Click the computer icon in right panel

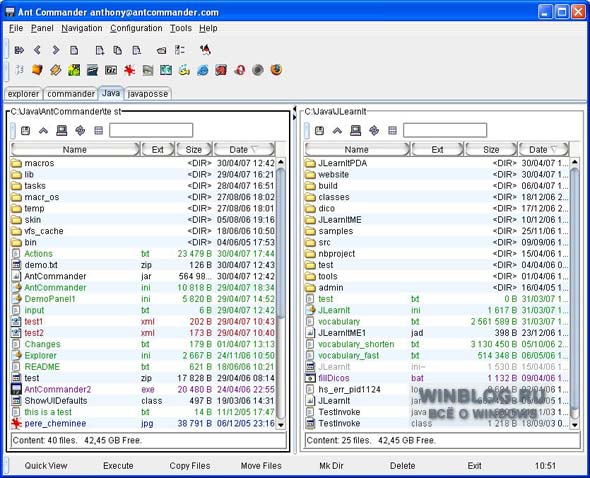pos(356,131)
